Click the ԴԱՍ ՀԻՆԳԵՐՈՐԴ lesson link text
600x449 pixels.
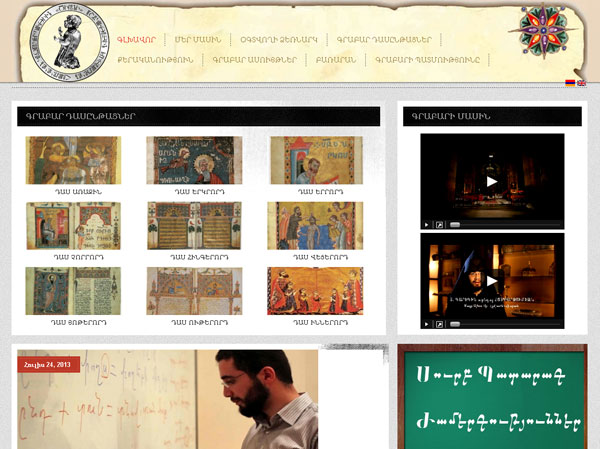[x=199, y=257]
